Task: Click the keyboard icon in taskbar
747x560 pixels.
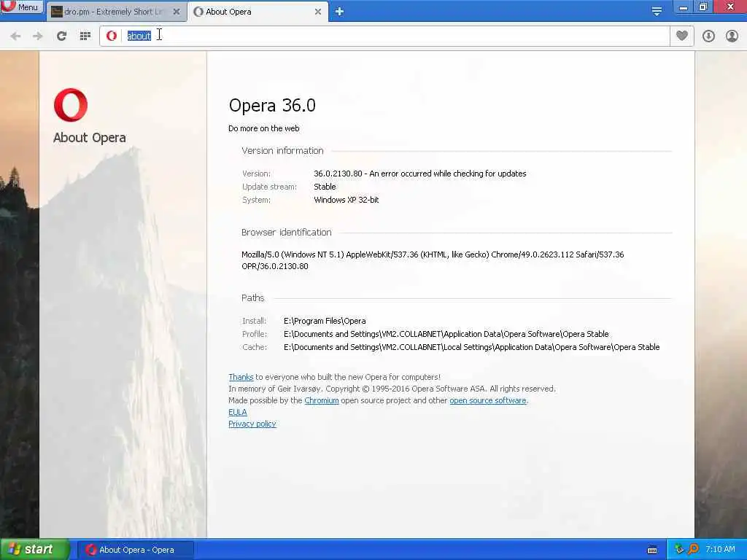Action: pos(652,550)
